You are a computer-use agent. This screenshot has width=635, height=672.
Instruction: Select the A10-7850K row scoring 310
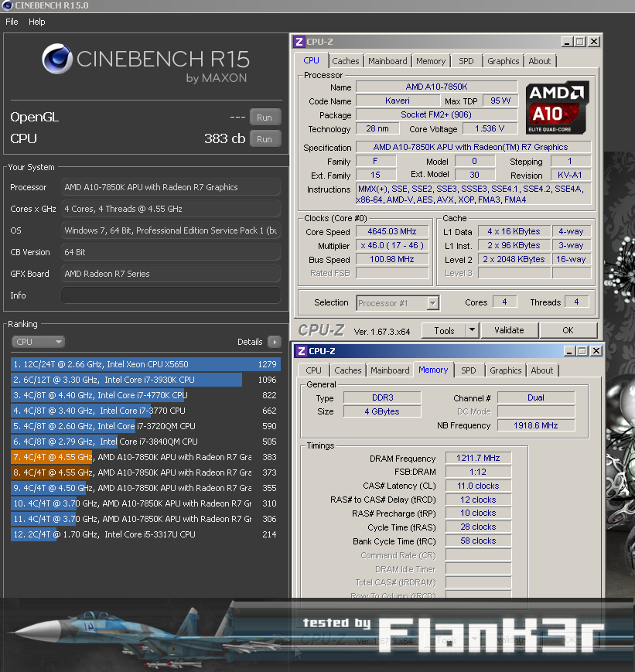pyautogui.click(x=145, y=503)
